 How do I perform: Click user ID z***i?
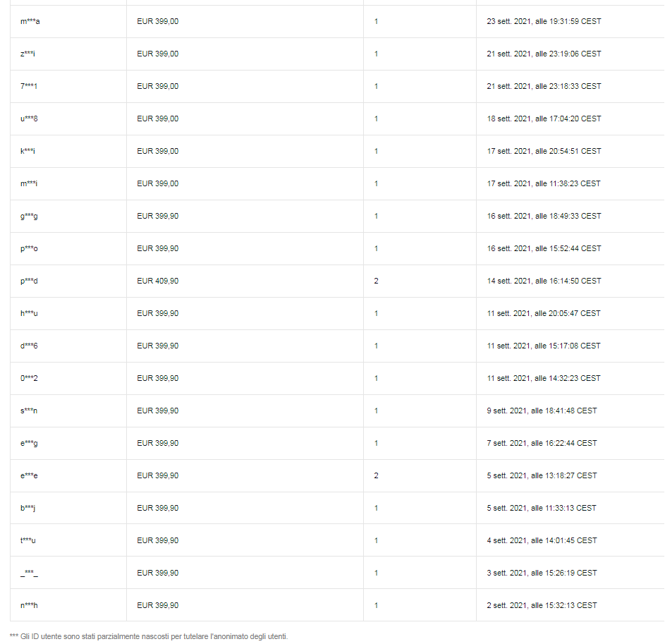click(x=28, y=54)
